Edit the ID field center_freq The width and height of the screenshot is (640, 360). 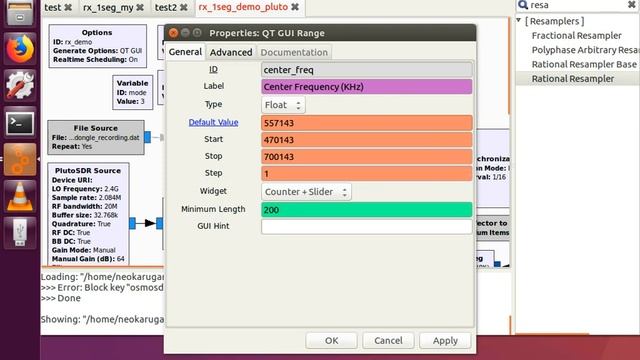click(x=367, y=70)
